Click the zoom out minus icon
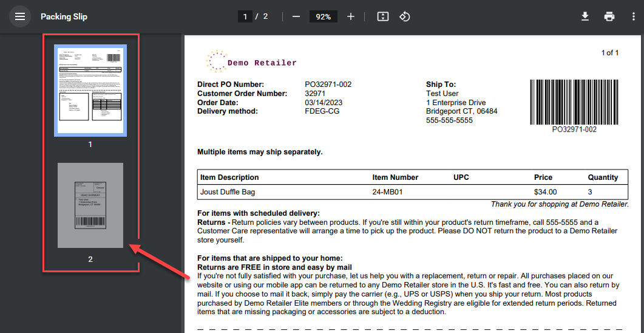Viewport: 644px width, 333px height. click(x=296, y=16)
